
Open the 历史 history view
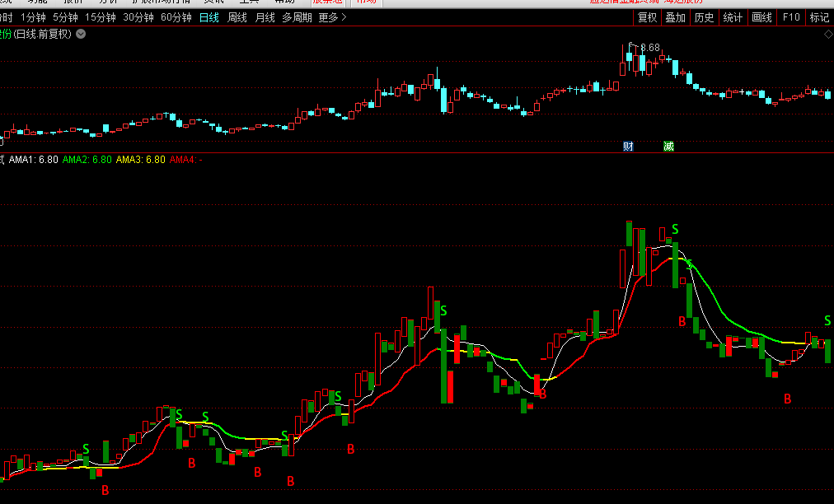pos(704,17)
